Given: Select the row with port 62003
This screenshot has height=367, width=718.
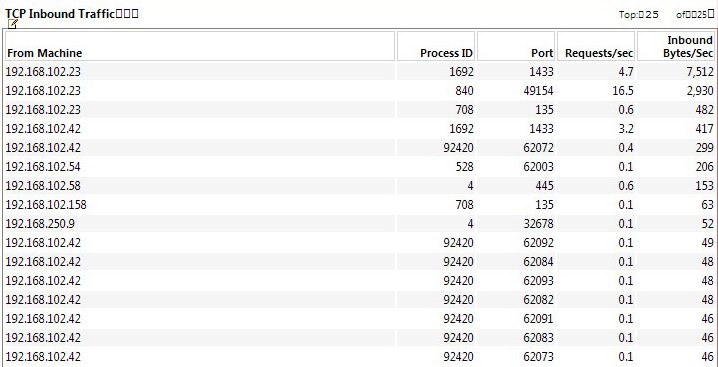Looking at the screenshot, I should (x=359, y=167).
